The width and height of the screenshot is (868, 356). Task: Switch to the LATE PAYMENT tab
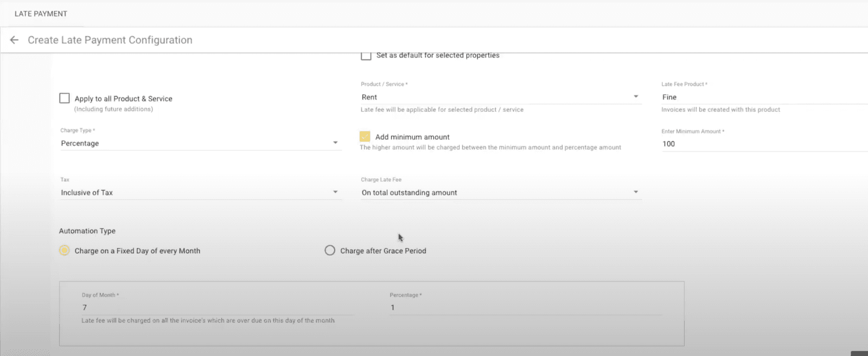click(41, 14)
